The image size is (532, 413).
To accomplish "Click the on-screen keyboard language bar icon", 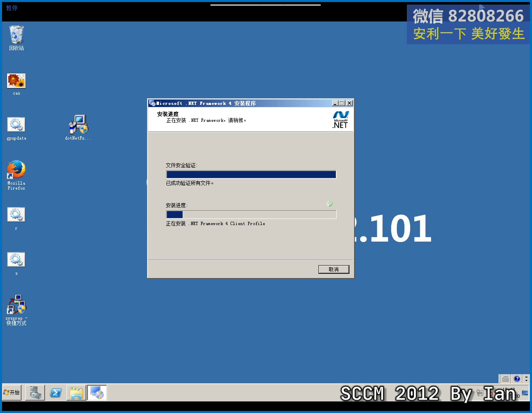I will (x=506, y=379).
